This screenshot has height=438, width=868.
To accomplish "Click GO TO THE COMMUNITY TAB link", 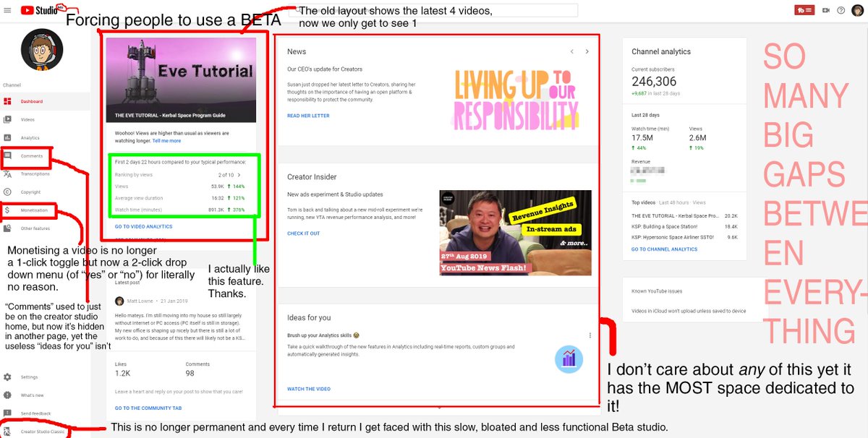I will pos(148,408).
